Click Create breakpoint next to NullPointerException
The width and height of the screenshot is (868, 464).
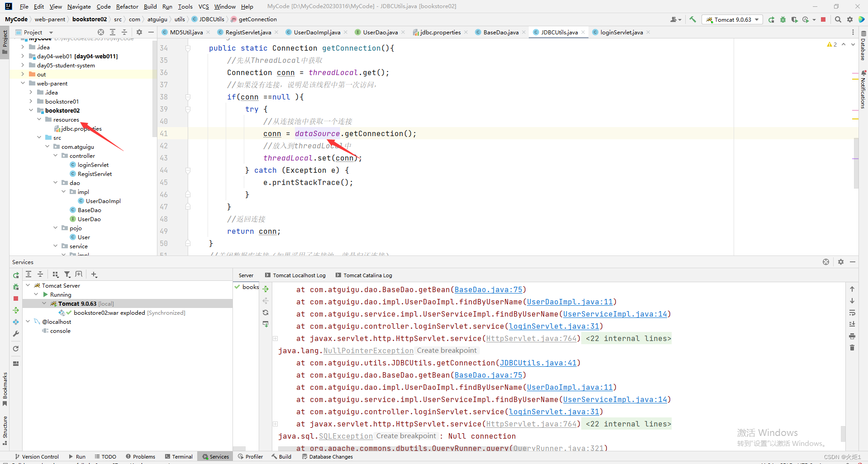446,350
